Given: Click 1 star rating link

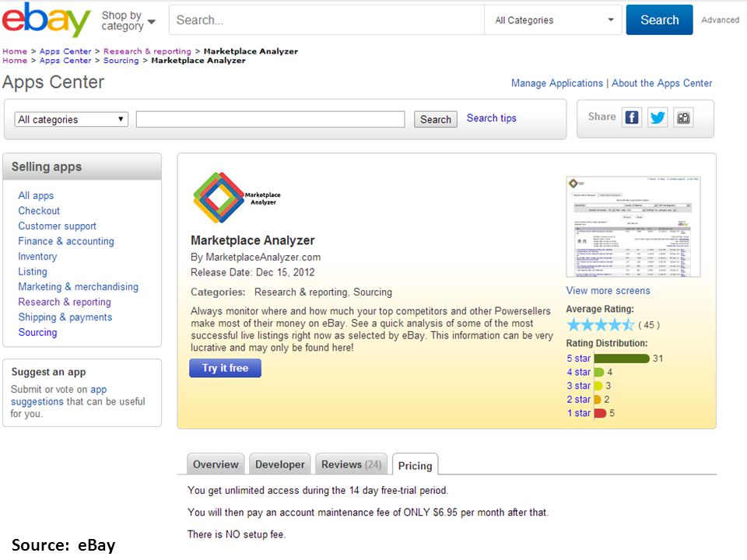Looking at the screenshot, I should click(x=578, y=413).
